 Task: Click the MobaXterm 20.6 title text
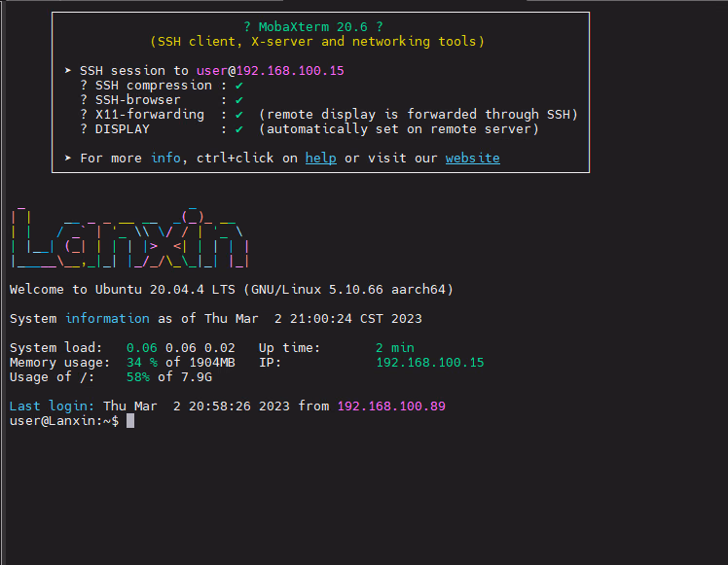312,27
